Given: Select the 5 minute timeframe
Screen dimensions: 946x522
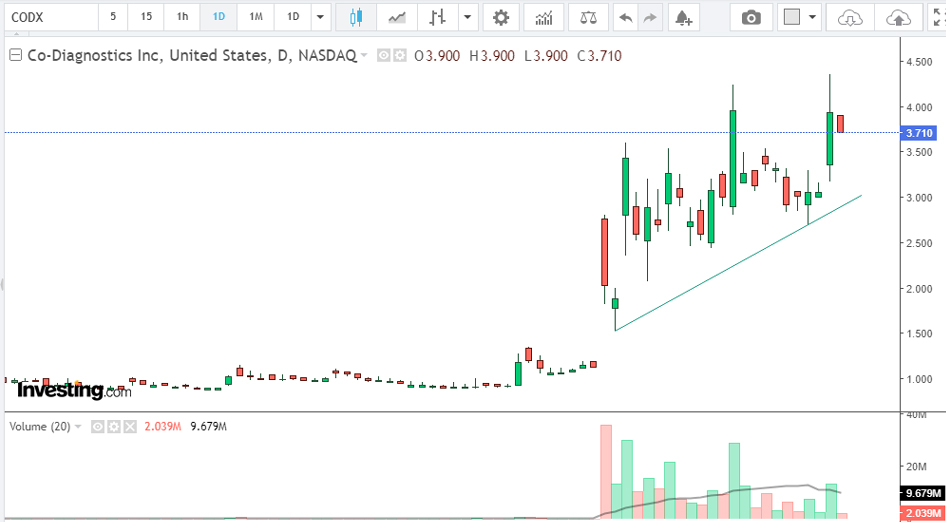Looking at the screenshot, I should [113, 18].
